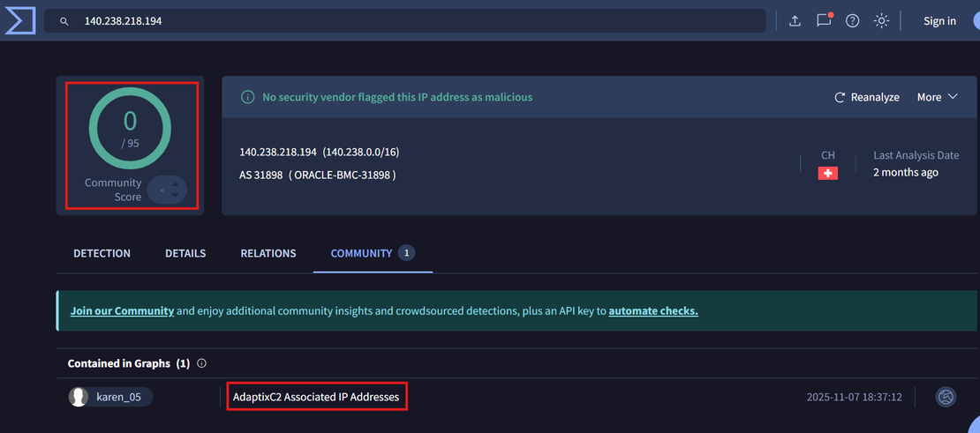This screenshot has height=433, width=980.
Task: Open the automate checks link
Action: tap(653, 310)
